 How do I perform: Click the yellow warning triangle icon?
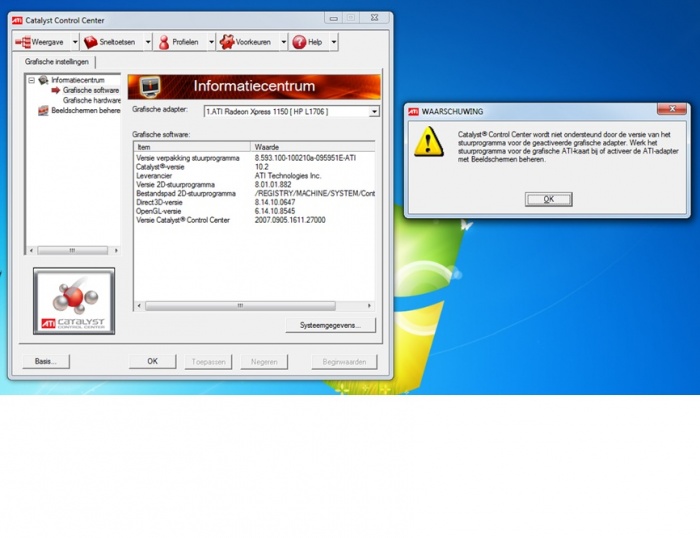tap(429, 142)
